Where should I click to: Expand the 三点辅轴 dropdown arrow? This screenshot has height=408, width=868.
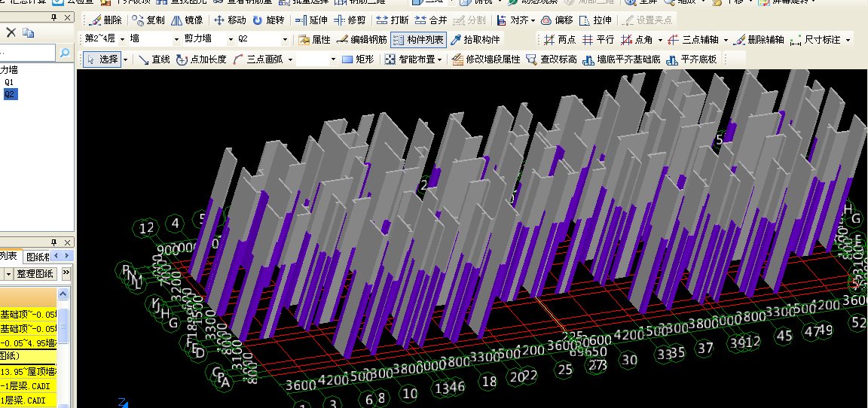point(726,40)
